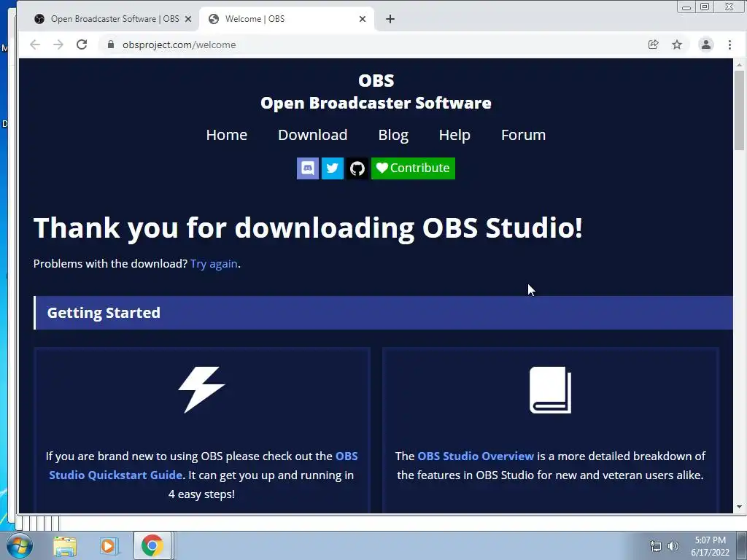747x560 pixels.
Task: Click the Show desktop button
Action: click(742, 545)
